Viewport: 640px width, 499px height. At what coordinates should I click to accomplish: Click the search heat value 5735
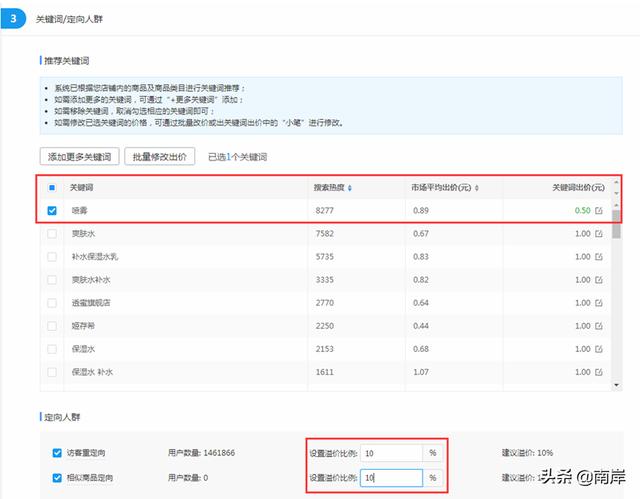click(x=324, y=257)
